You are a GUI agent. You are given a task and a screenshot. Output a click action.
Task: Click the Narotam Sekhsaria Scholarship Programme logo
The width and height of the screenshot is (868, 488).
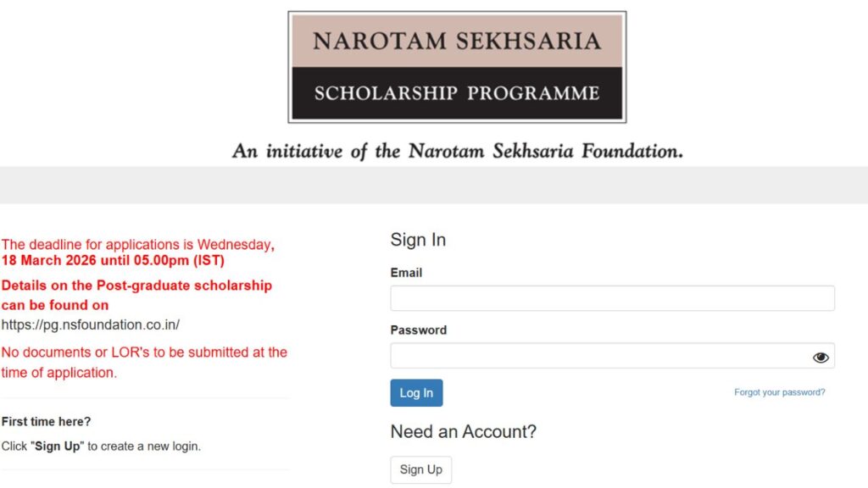pyautogui.click(x=457, y=65)
